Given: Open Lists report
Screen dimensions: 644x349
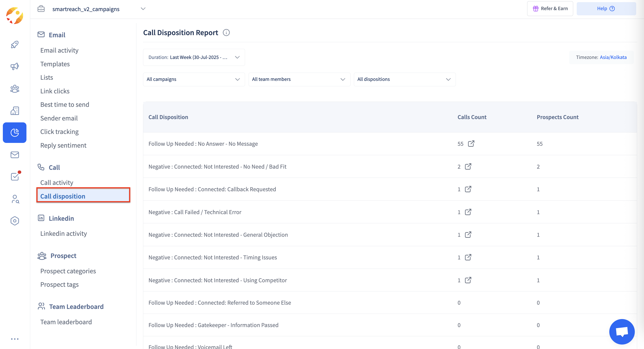Looking at the screenshot, I should click(47, 77).
